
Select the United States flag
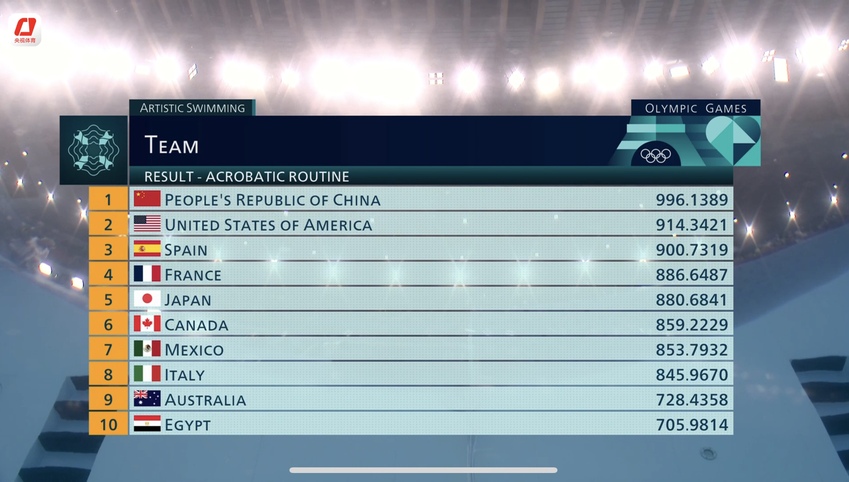[147, 224]
